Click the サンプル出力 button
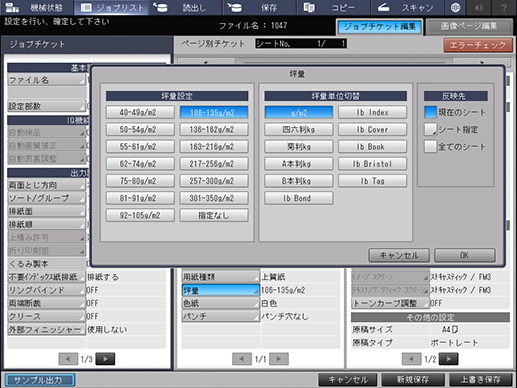Image resolution: width=517 pixels, height=388 pixels. pyautogui.click(x=39, y=380)
